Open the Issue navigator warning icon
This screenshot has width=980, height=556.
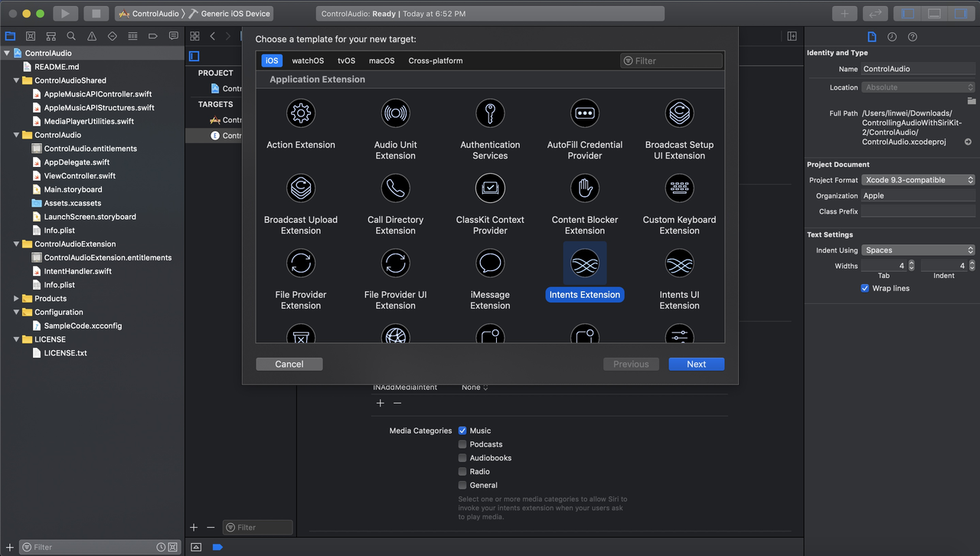tap(92, 36)
